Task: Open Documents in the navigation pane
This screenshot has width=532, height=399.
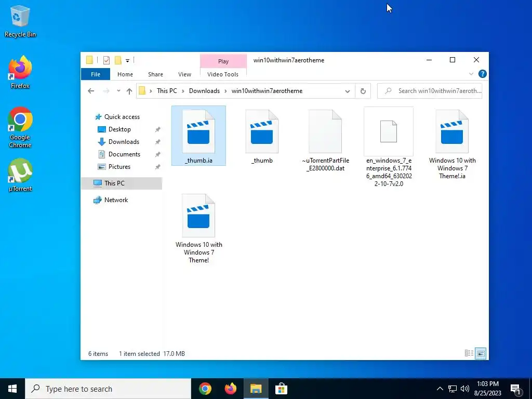Action: [124, 154]
